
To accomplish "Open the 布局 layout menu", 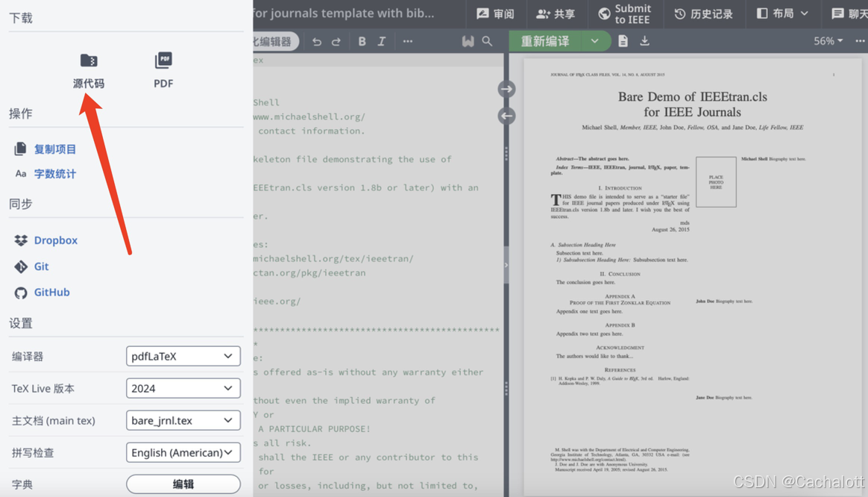I will 781,14.
